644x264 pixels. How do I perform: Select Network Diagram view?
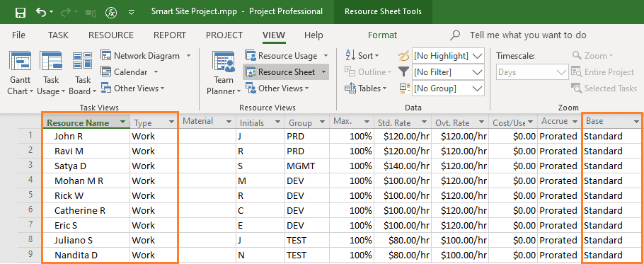coord(141,56)
